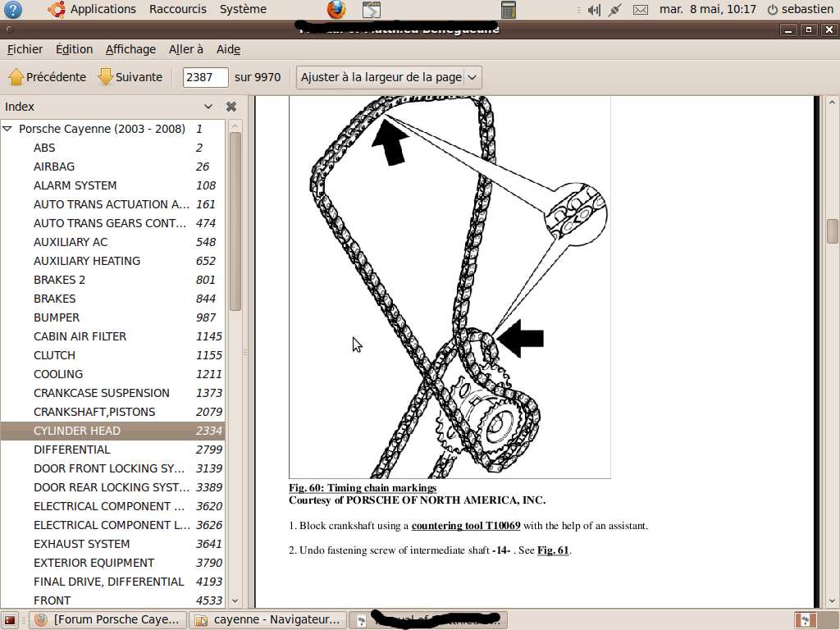Switch to Forum Porsche Caye... taskbar window
840x630 pixels.
pos(107,620)
